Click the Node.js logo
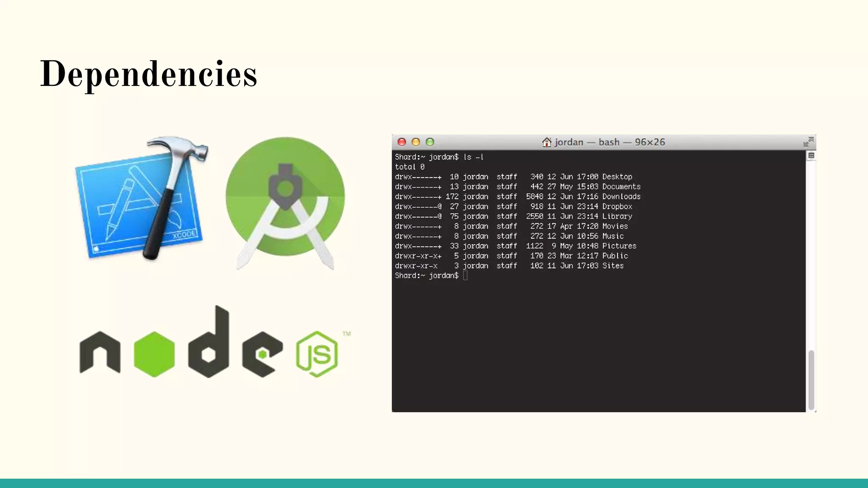Viewport: 868px width, 488px height. coord(215,341)
